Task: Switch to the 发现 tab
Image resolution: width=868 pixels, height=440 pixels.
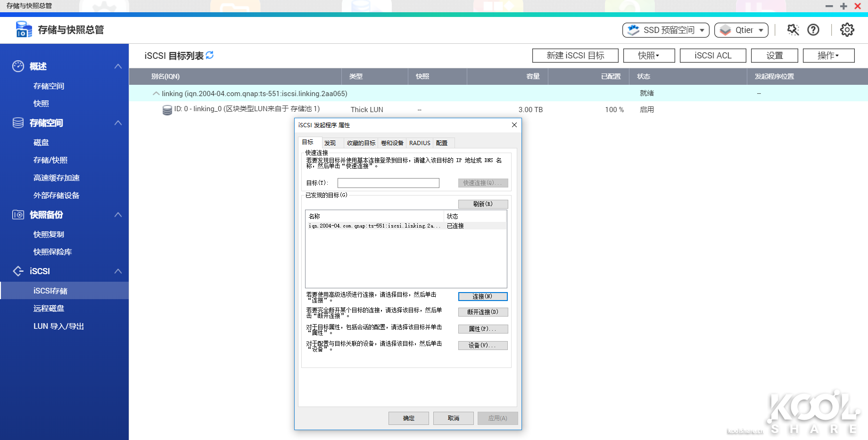Action: pyautogui.click(x=330, y=143)
